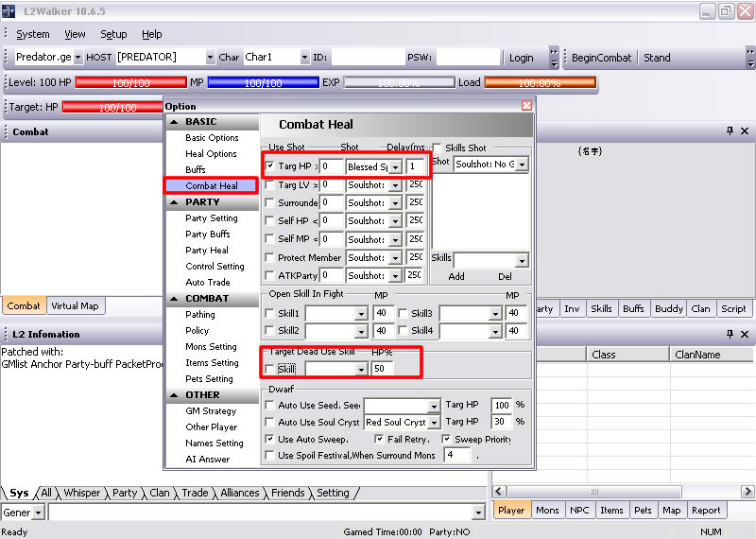Collapse the COMBAT section arrow in options
The width and height of the screenshot is (756, 539).
(x=173, y=298)
